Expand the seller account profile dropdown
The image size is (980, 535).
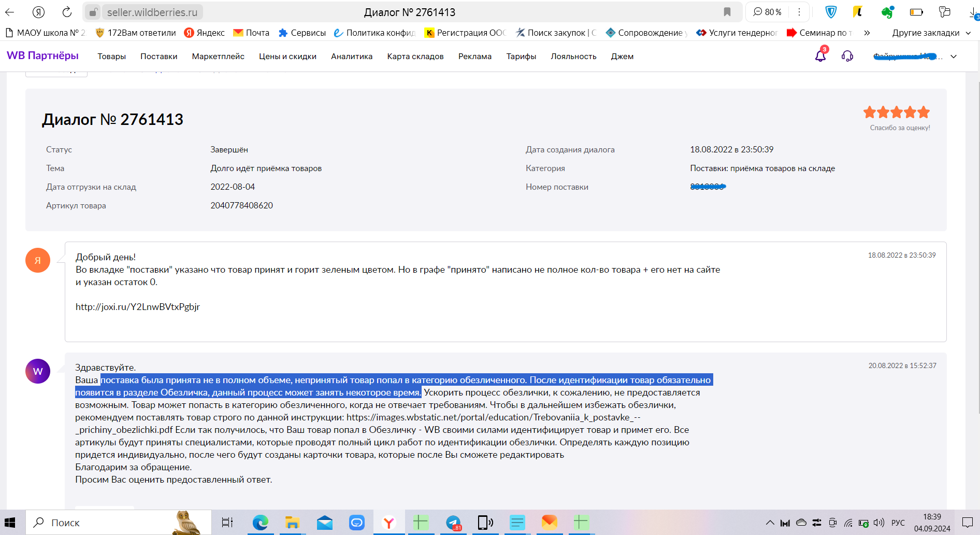954,57
